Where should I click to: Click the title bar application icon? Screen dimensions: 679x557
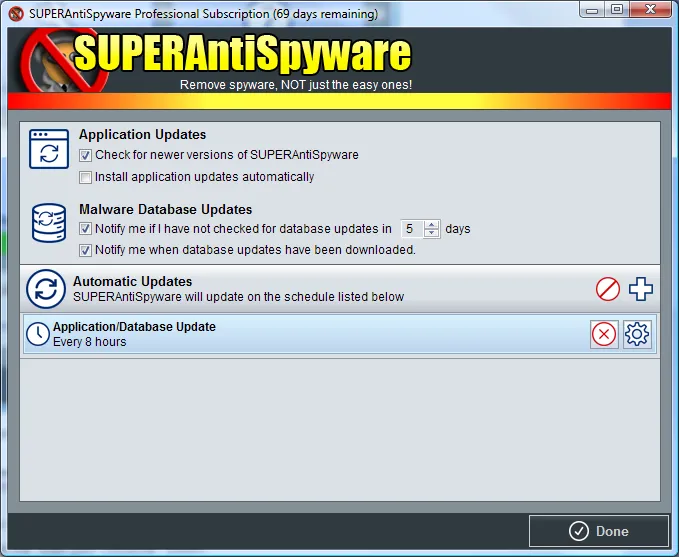tap(15, 14)
